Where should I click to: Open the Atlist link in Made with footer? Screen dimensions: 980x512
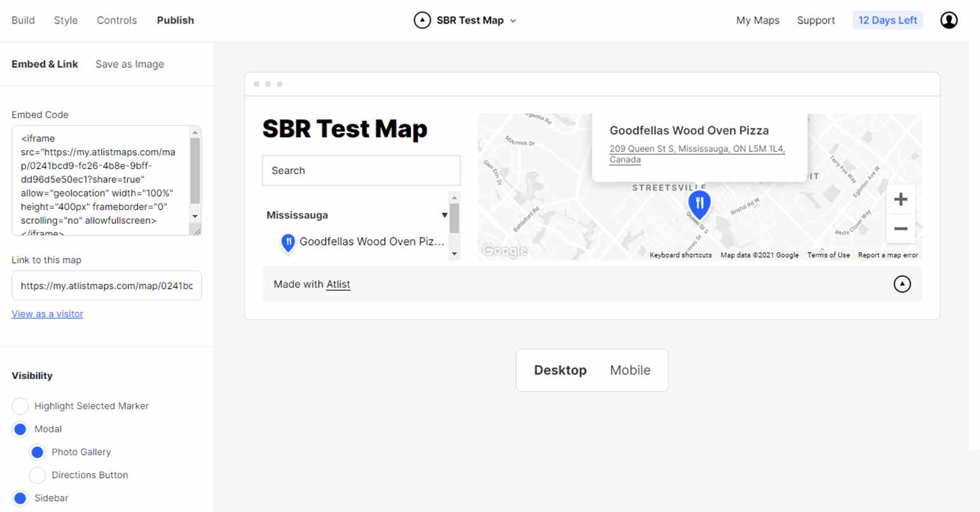click(x=338, y=285)
